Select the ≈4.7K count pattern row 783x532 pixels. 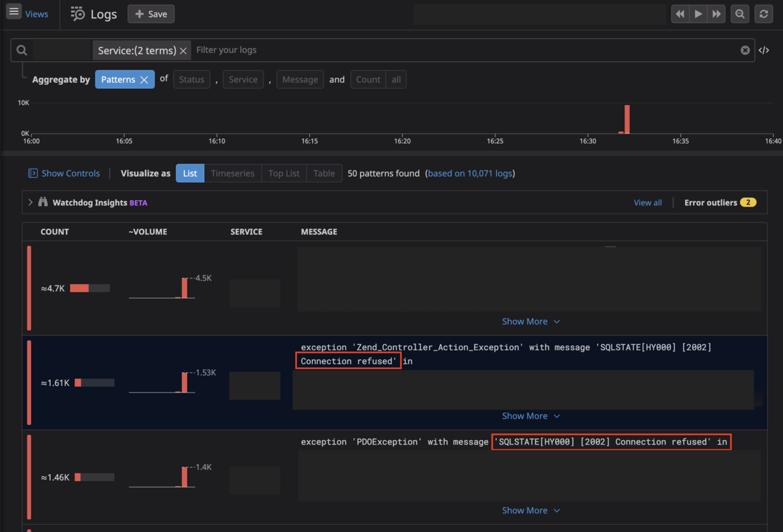click(395, 288)
